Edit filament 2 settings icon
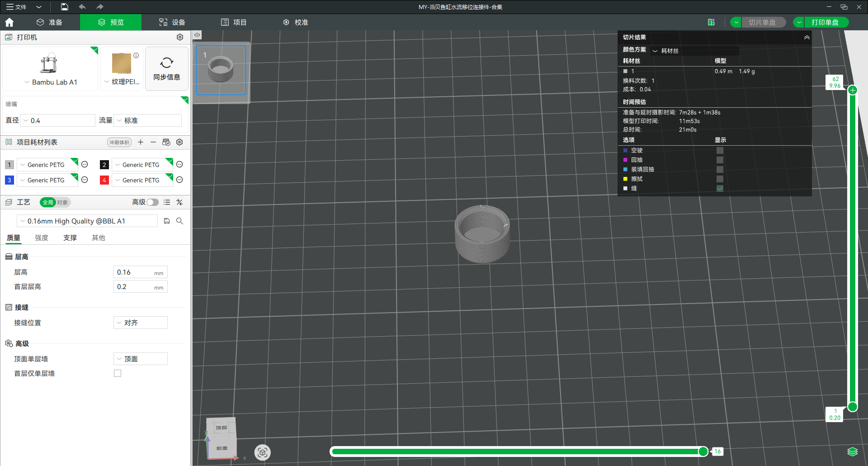The height and width of the screenshot is (466, 868). [179, 165]
